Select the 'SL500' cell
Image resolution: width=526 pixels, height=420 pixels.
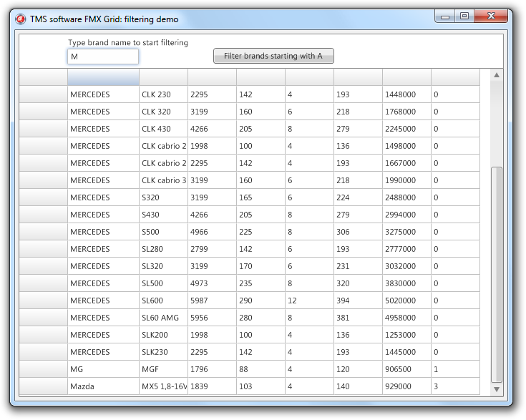point(163,283)
